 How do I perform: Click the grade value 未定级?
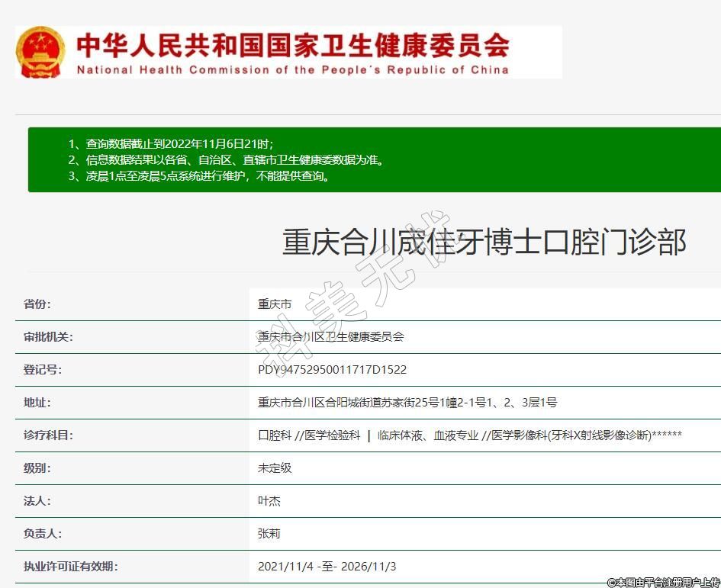click(x=275, y=468)
